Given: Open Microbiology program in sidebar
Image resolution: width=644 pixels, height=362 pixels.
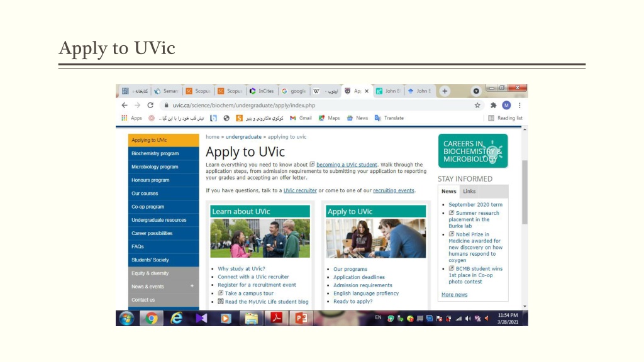Looking at the screenshot, I should coord(164,167).
